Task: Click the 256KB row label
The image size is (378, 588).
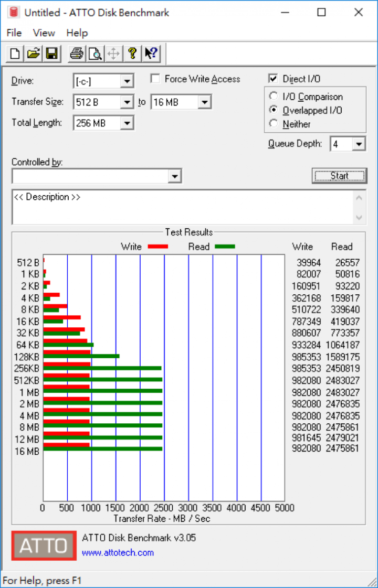Action: pos(26,368)
